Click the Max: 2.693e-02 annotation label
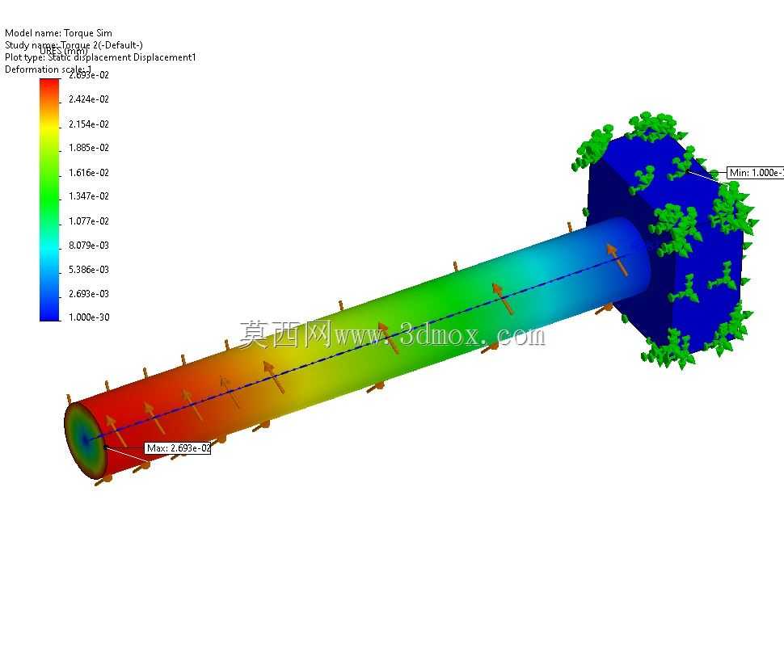 [x=178, y=448]
